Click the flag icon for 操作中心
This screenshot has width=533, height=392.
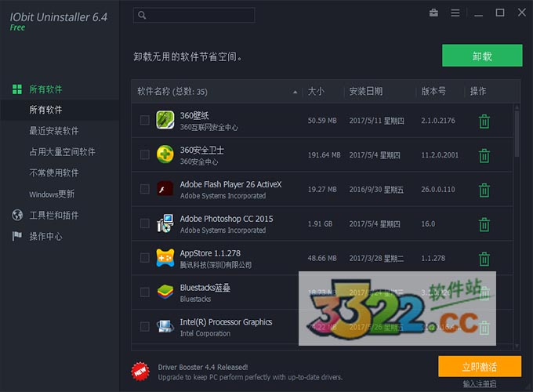16,236
